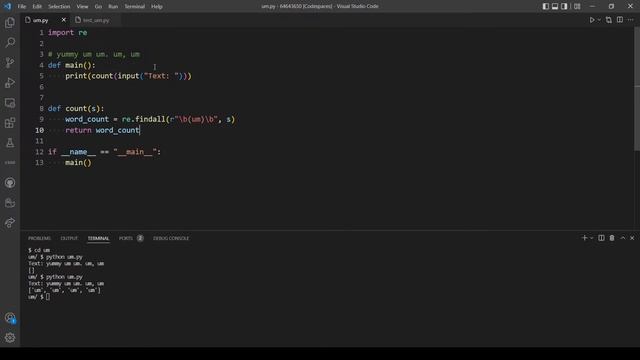Viewport: 640px width, 360px height.
Task: Open the Edit menu
Action: click(37, 6)
